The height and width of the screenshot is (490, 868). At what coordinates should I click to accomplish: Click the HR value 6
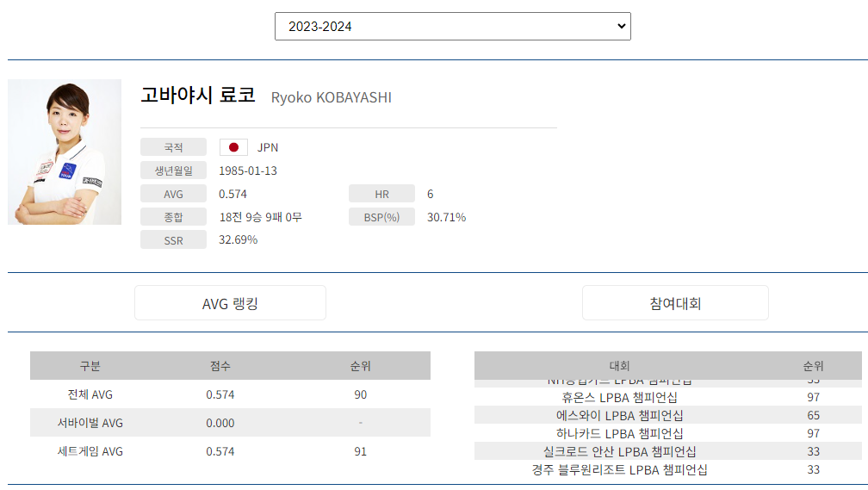(431, 194)
